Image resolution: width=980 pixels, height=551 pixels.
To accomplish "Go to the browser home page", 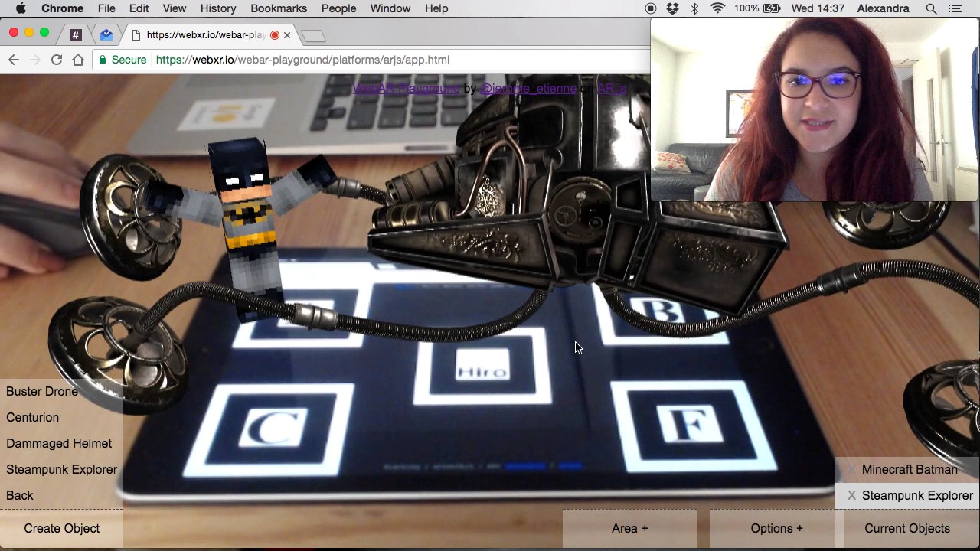I will point(78,60).
